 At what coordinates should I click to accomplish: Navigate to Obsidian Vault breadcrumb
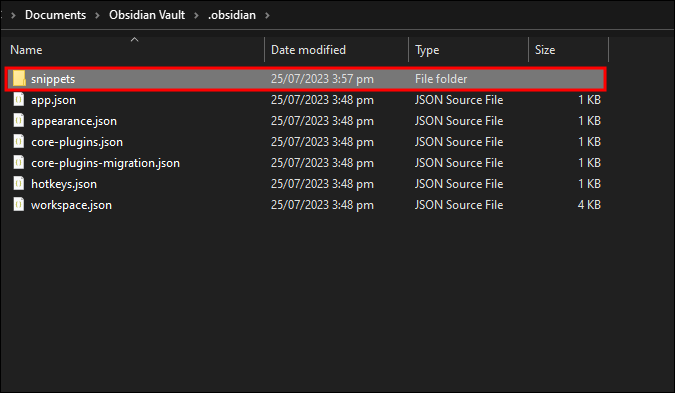147,15
